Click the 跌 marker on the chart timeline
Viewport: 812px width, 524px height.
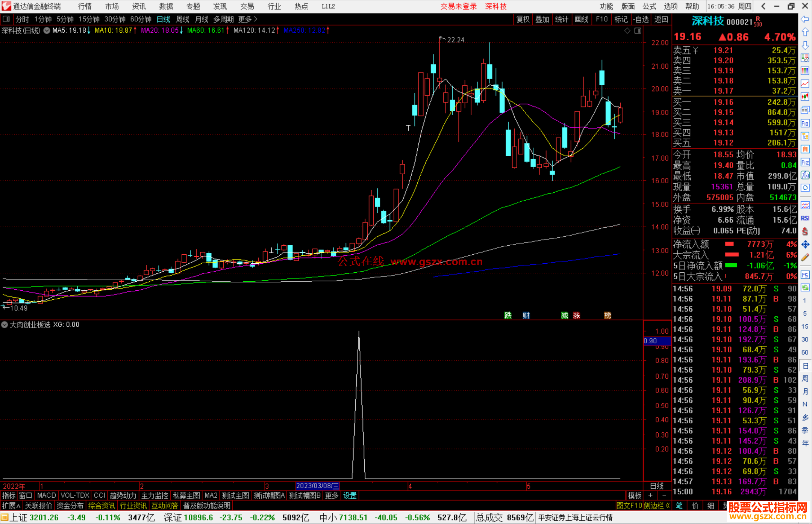click(508, 316)
